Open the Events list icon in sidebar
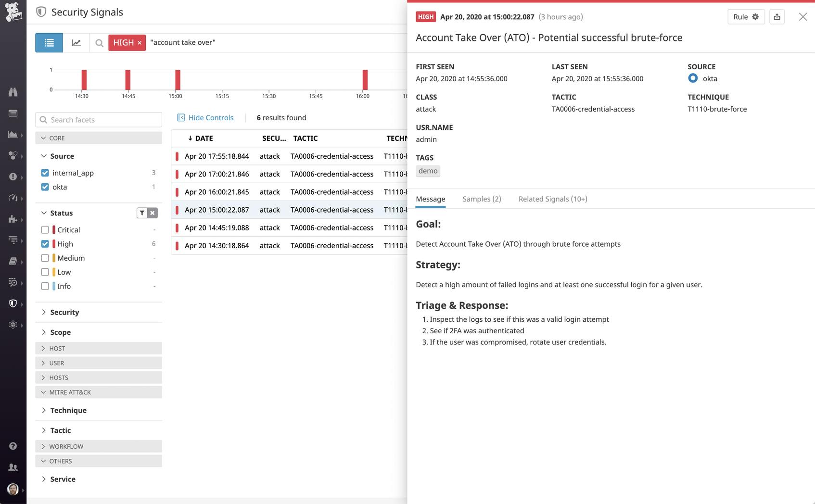815x504 pixels. (13, 113)
